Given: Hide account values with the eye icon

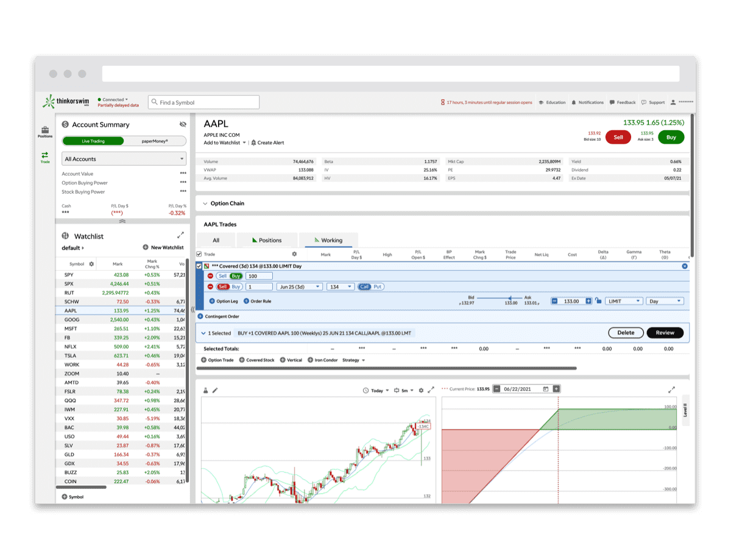Looking at the screenshot, I should (x=183, y=124).
